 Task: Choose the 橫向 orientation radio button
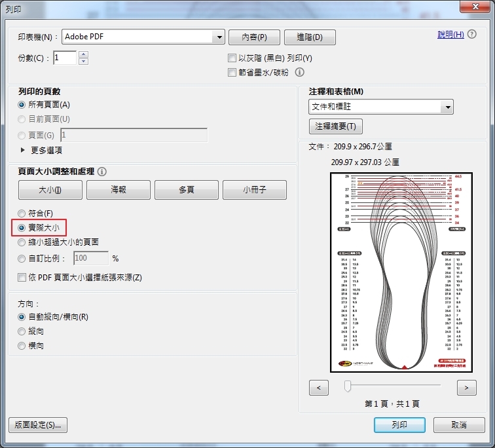22,346
